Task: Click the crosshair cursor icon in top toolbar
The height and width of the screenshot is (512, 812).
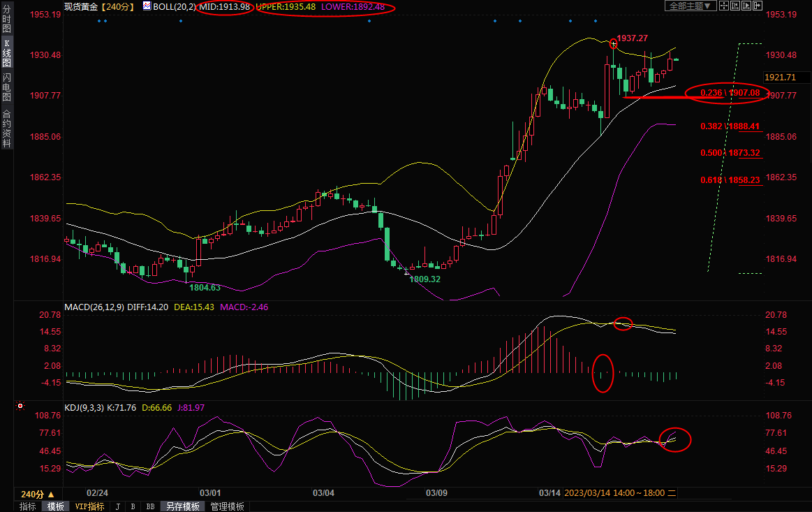Action: pyautogui.click(x=723, y=6)
